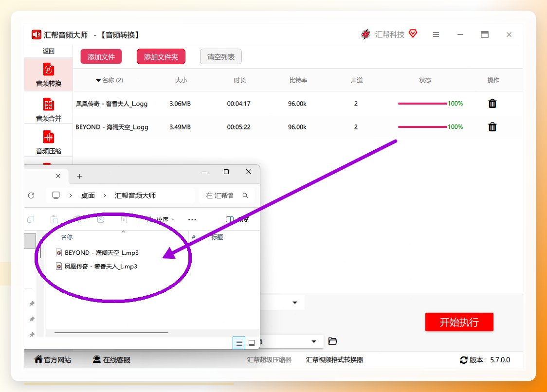Click the progress bar of BEYOND row
The image size is (547, 392).
pos(422,127)
